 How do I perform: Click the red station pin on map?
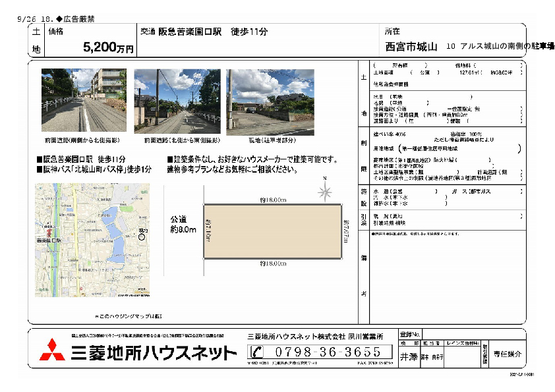(x=49, y=234)
